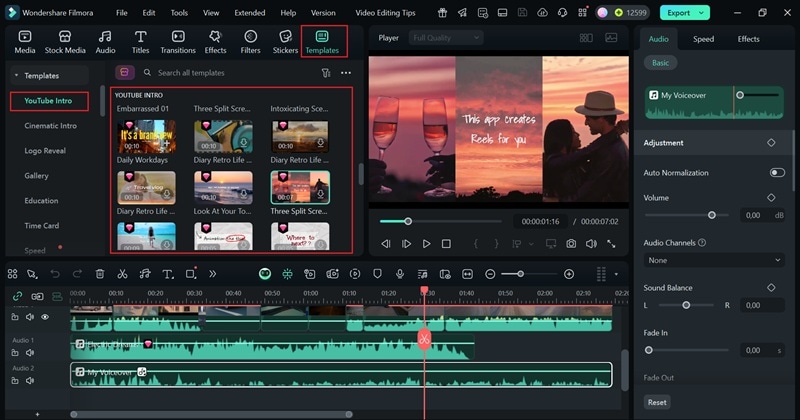The image size is (800, 420).
Task: Collapse the Templates category tree
Action: click(16, 75)
